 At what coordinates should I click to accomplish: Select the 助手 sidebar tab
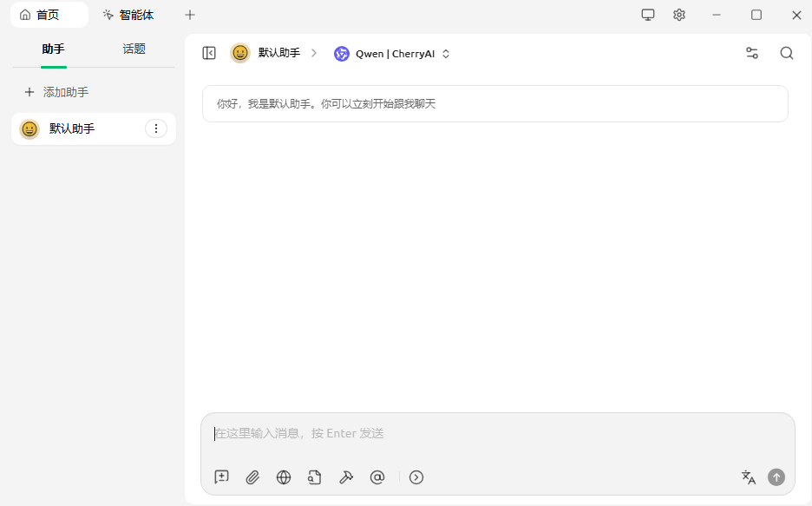pyautogui.click(x=53, y=49)
